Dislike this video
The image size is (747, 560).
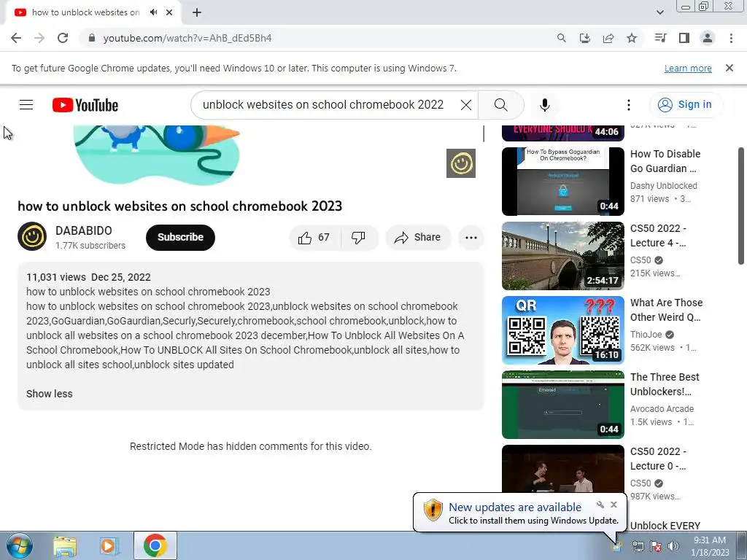pyautogui.click(x=358, y=237)
